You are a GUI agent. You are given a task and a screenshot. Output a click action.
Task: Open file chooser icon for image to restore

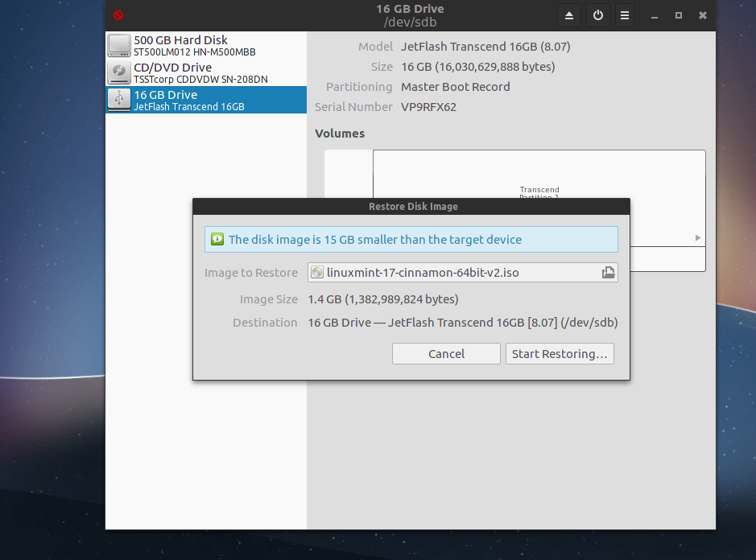pos(608,273)
